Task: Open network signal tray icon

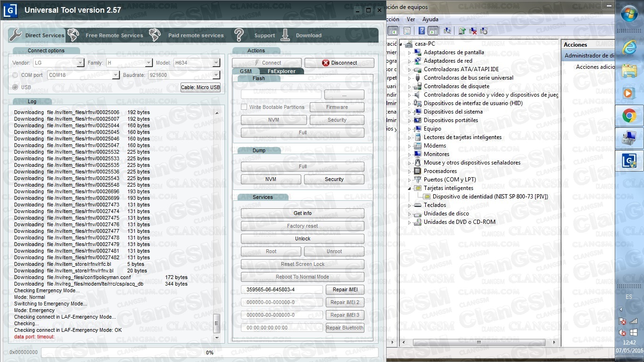Action: point(634,321)
